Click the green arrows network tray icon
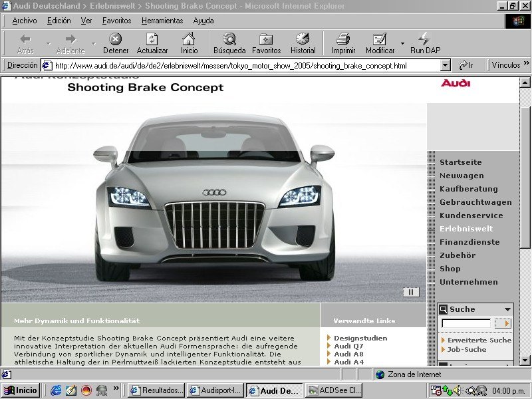 (447, 390)
